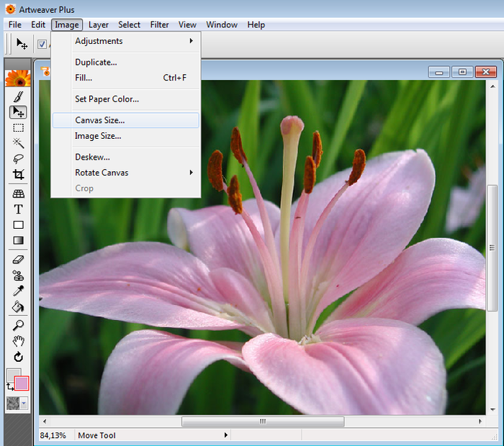Viewport: 504px width, 446px height.
Task: Open the View menu
Action: [x=187, y=24]
